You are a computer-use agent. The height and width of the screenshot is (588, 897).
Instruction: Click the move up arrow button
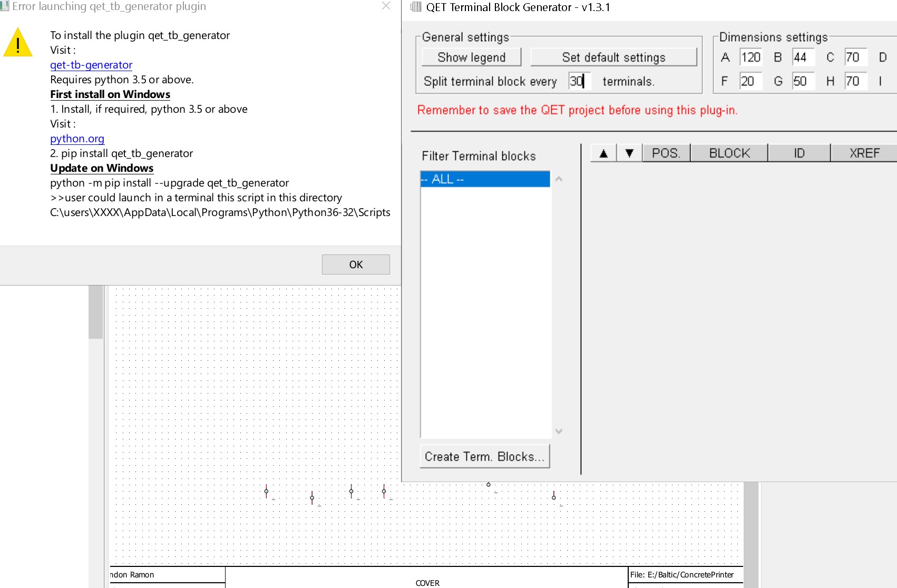603,153
